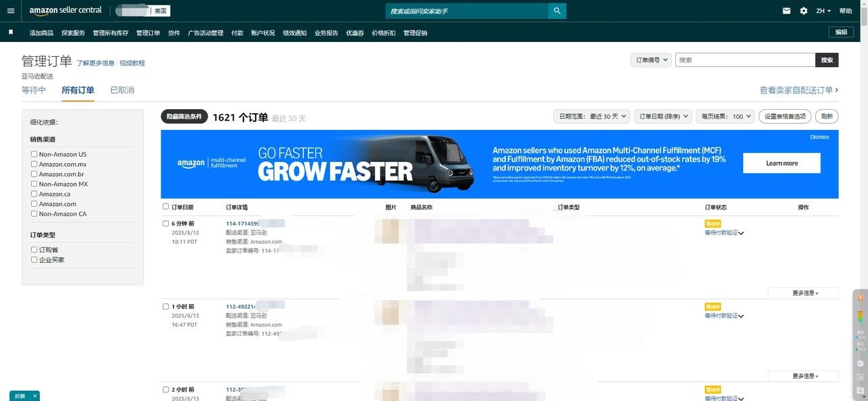This screenshot has height=401, width=868.
Task: Open order number 114-1714599 link
Action: point(243,223)
